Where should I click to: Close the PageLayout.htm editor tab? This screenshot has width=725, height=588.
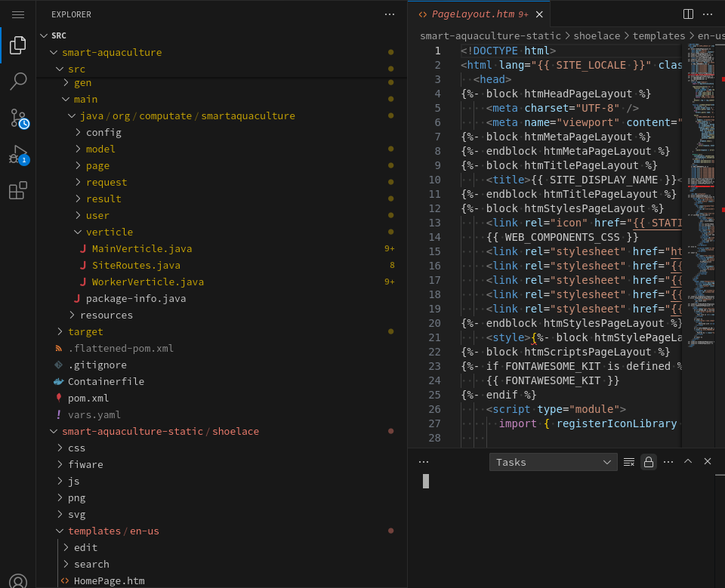click(x=539, y=14)
